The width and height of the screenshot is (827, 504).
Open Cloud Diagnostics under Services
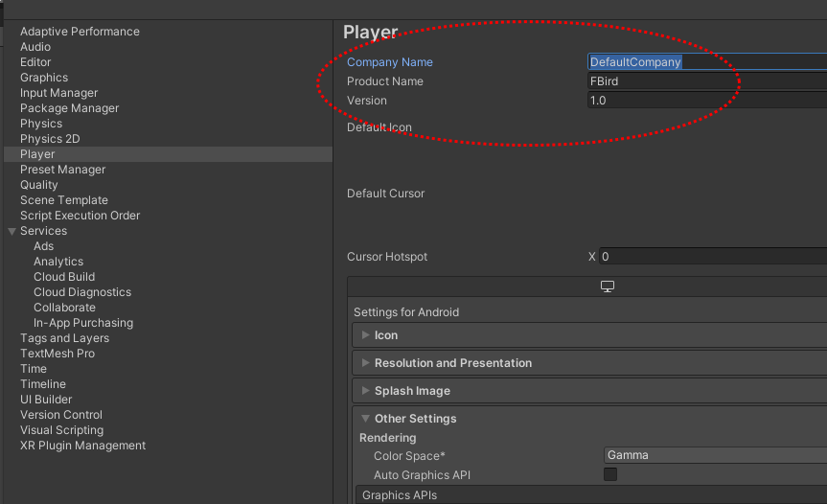click(x=82, y=292)
